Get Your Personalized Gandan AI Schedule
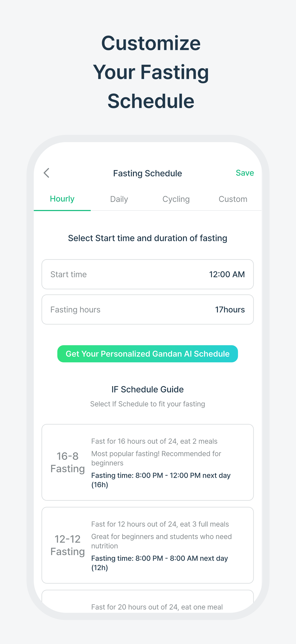296x644 pixels. pos(148,354)
